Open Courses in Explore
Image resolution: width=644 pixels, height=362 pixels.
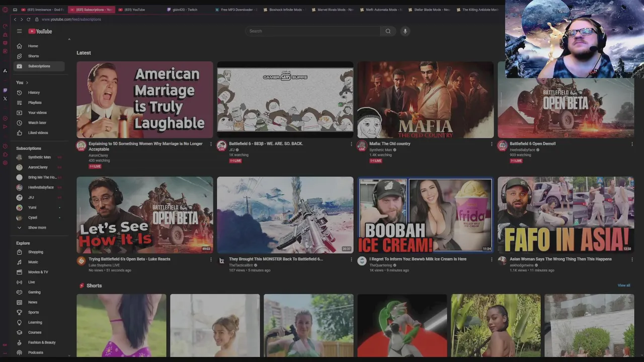[39, 332]
